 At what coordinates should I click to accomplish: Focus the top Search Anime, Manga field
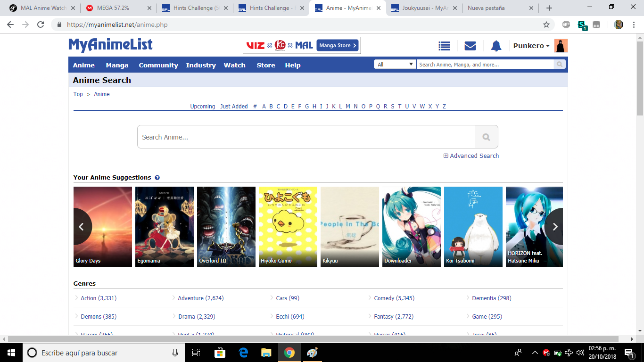click(485, 65)
